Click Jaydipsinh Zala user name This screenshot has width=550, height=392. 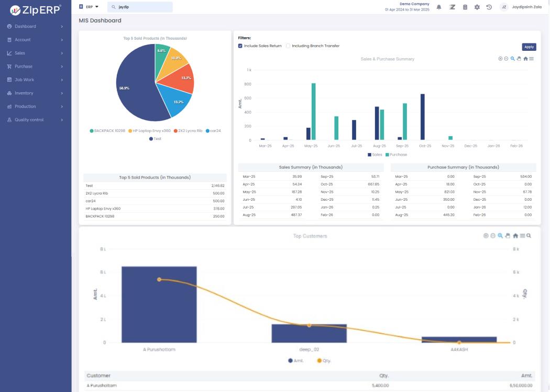point(526,7)
